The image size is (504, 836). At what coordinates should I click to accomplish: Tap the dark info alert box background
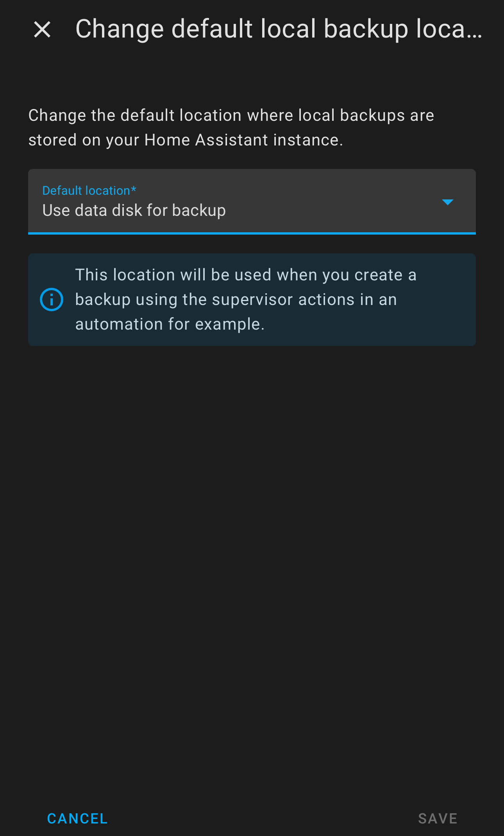click(252, 300)
